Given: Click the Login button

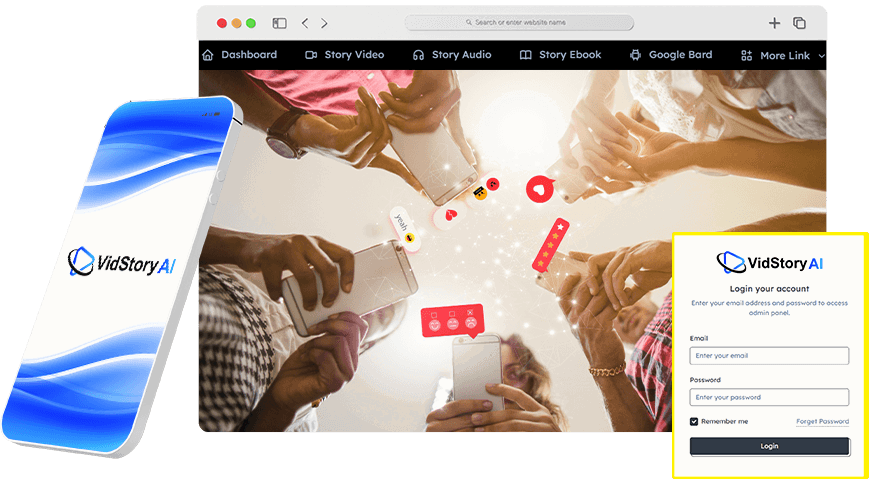Looking at the screenshot, I should tap(769, 446).
